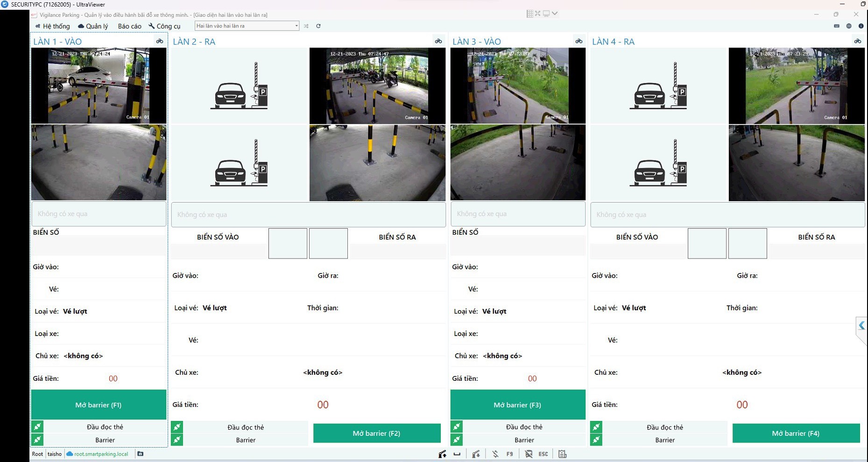Click the 'Không có xe qua' field in LÀN 4

pos(727,215)
